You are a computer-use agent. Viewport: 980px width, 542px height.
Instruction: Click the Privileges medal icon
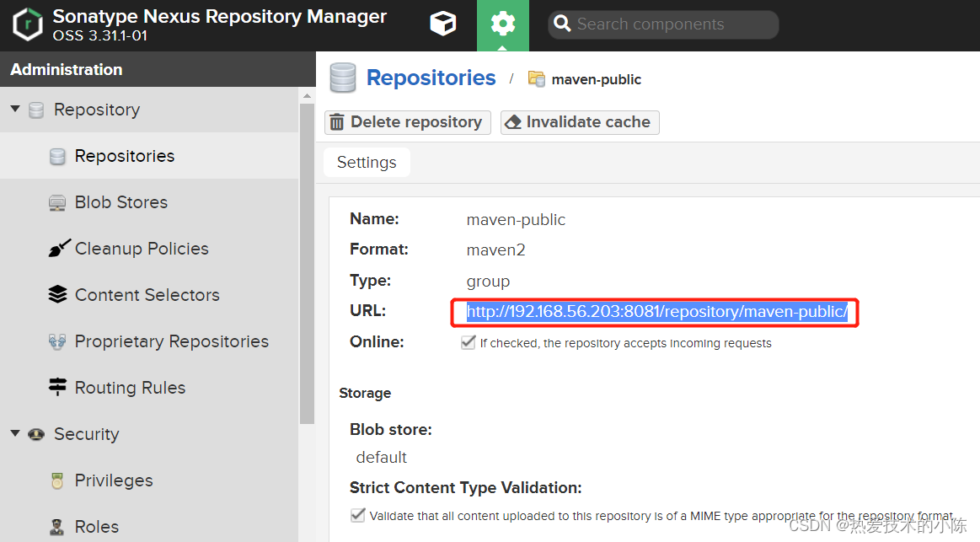tap(56, 480)
